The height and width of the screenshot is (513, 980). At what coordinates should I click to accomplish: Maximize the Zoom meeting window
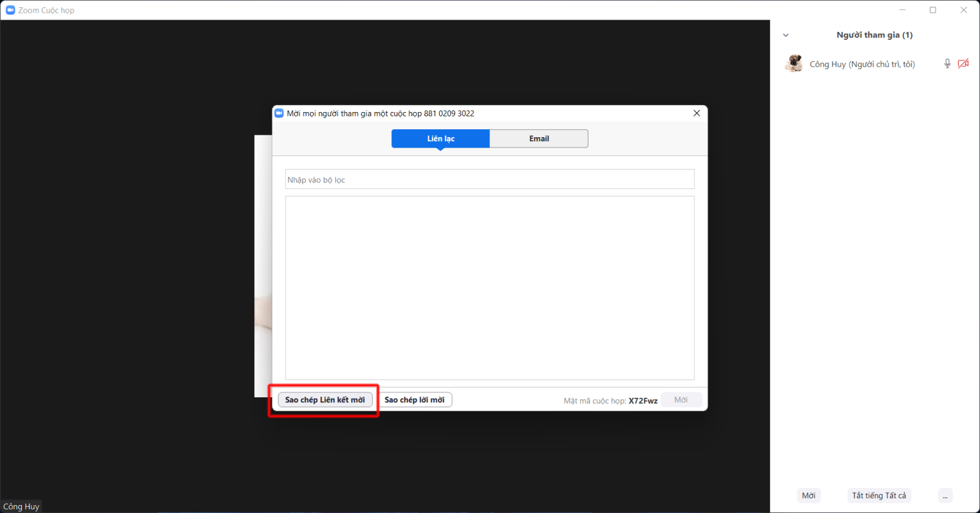(x=933, y=10)
